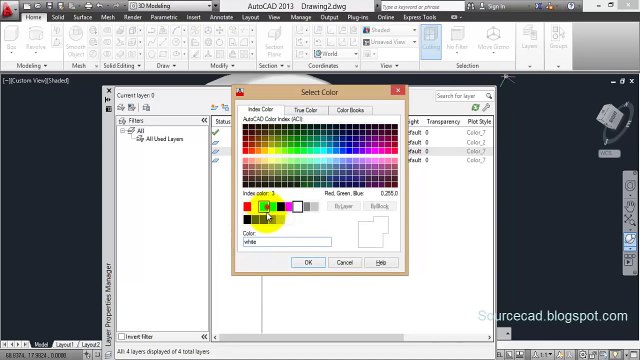Click the Plot printer icon in quick access toolbar

[88, 6]
